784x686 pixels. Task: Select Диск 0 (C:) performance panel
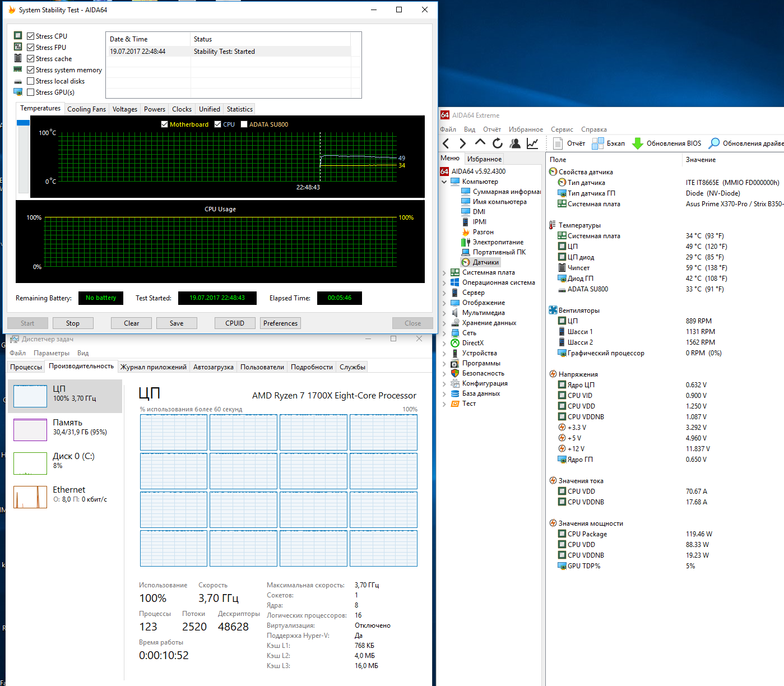(65, 463)
